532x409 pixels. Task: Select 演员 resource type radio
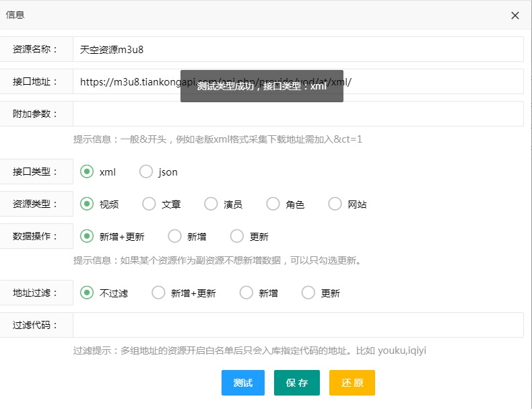pyautogui.click(x=211, y=204)
